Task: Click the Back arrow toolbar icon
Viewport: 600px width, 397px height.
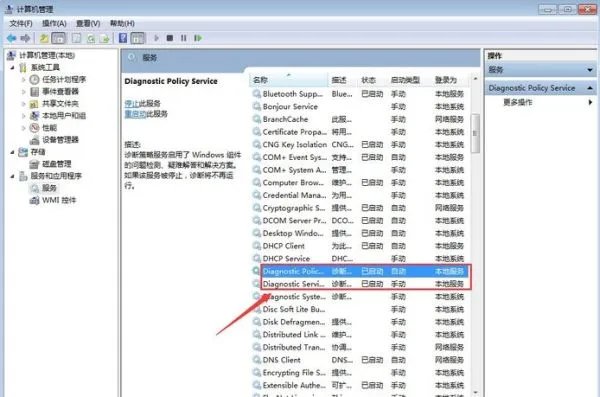Action: pyautogui.click(x=11, y=38)
